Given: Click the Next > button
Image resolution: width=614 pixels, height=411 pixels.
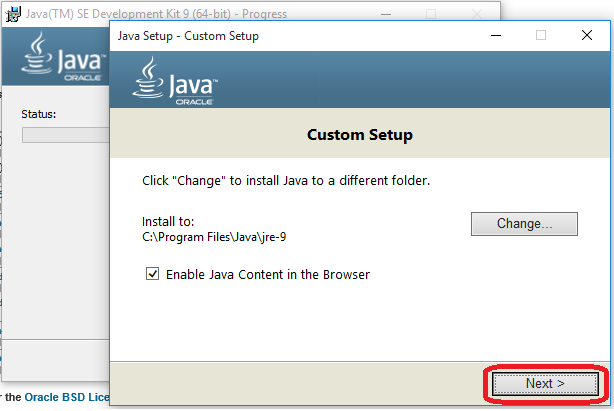Looking at the screenshot, I should coord(545,383).
